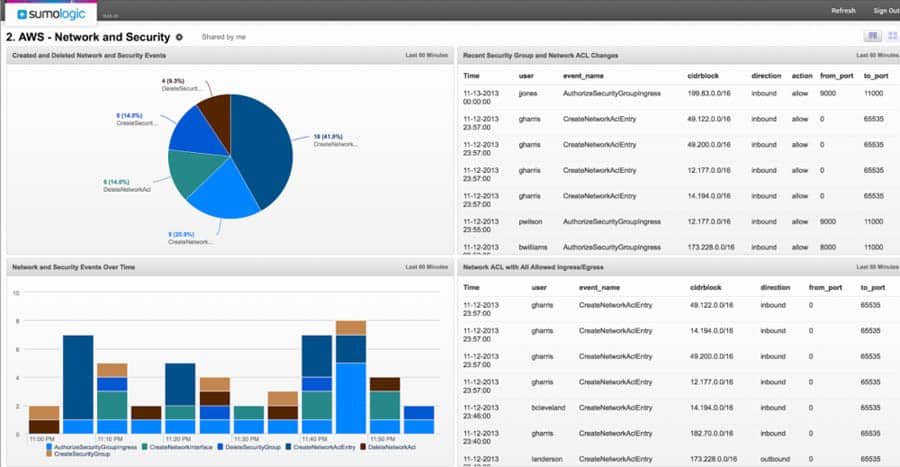The image size is (900, 467).
Task: Click '11:30 PM' axis label
Action: [x=246, y=439]
